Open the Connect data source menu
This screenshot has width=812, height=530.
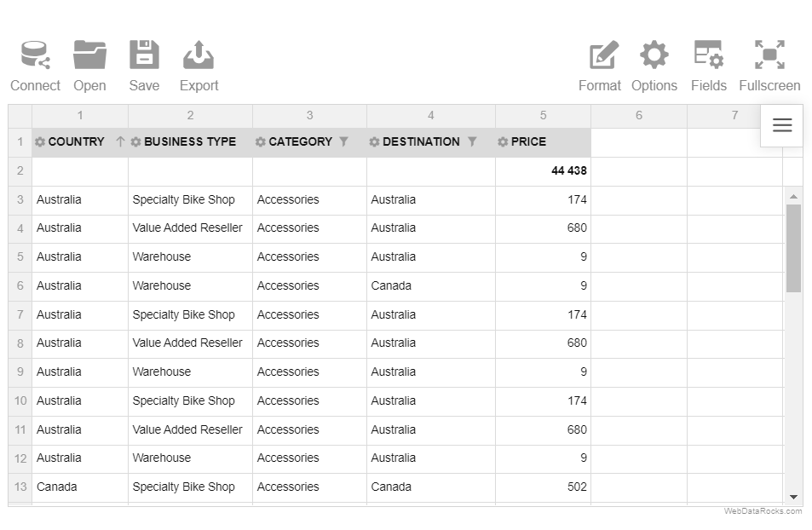point(35,66)
